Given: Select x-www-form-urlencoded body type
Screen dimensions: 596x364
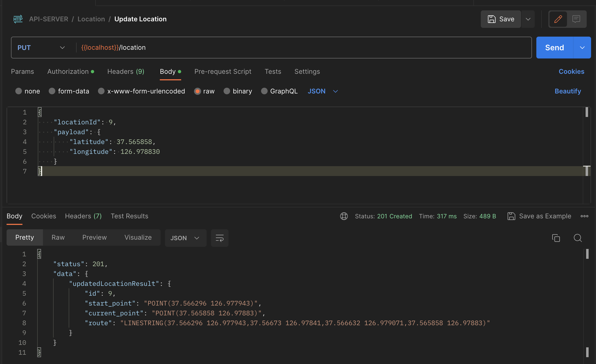Looking at the screenshot, I should (101, 91).
